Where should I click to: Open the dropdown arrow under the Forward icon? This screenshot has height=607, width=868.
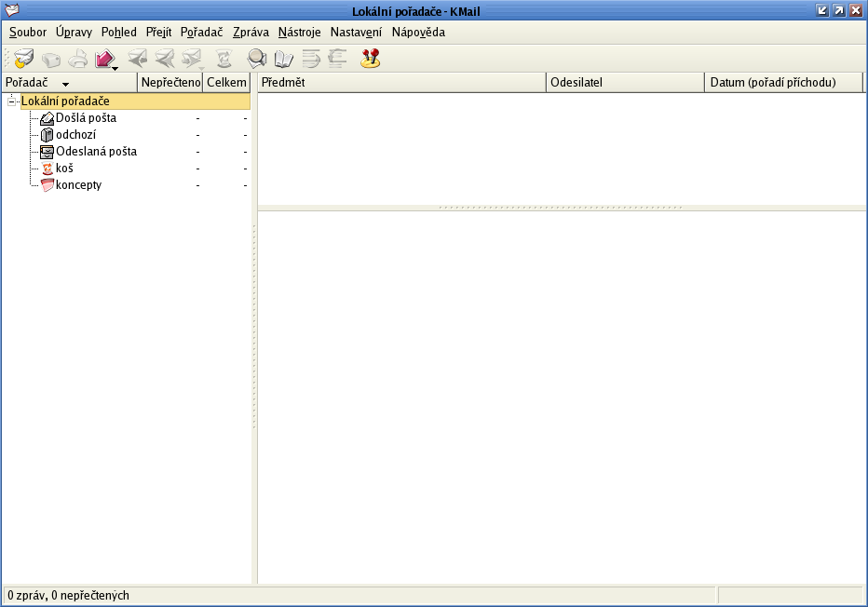click(201, 68)
